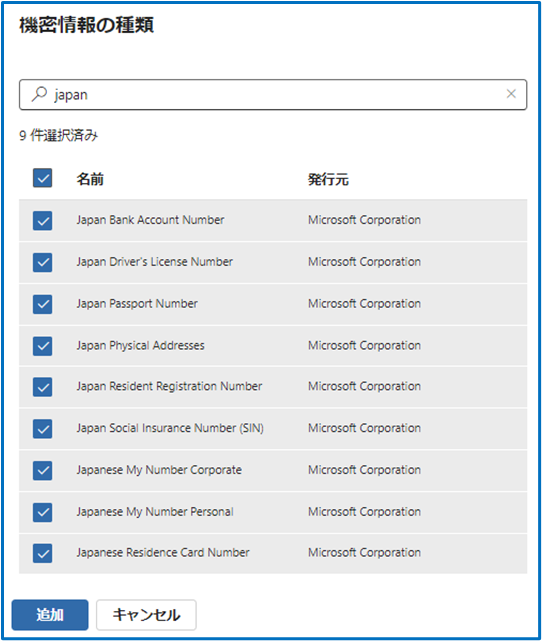Sort by the 名前 column header

90,179
